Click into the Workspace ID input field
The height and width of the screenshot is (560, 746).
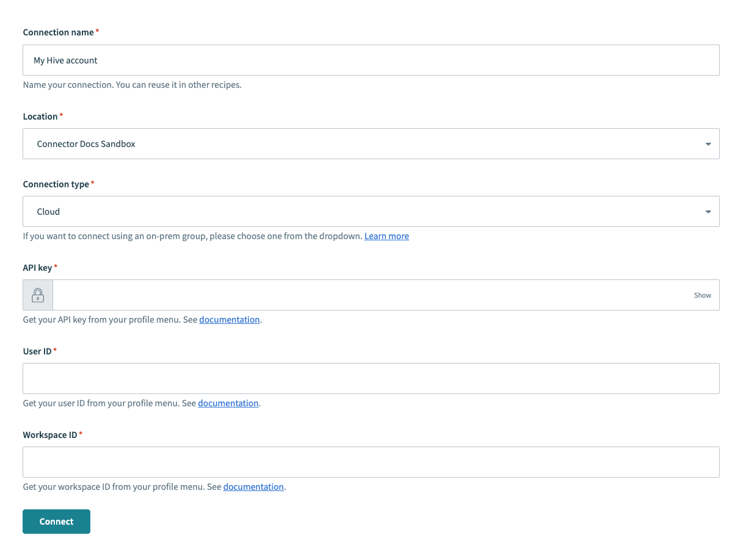coord(371,462)
